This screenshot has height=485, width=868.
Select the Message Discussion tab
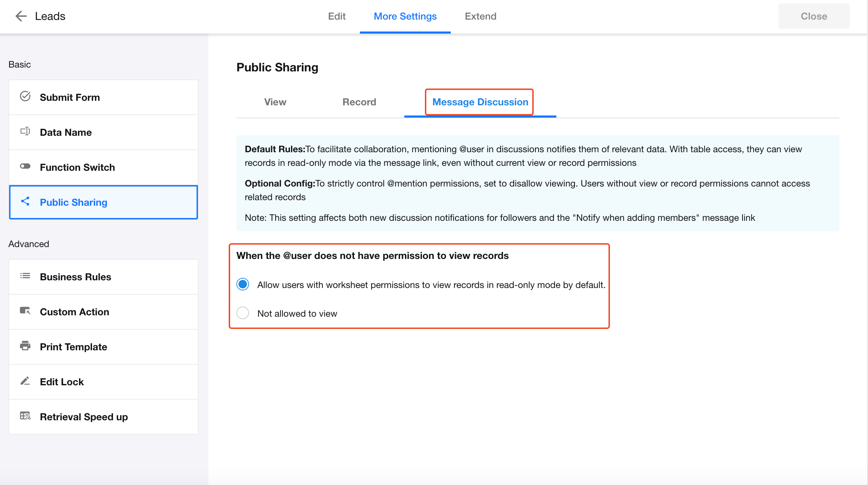pyautogui.click(x=480, y=102)
